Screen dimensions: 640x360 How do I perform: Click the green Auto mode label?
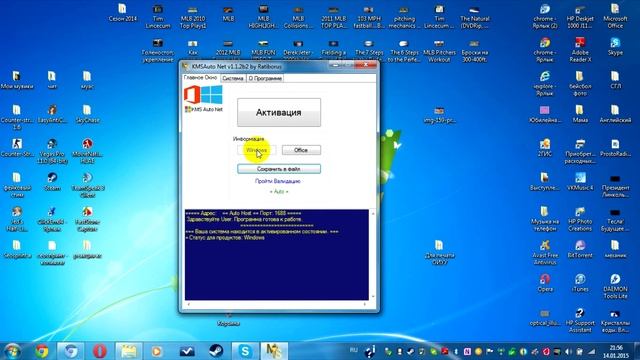click(x=279, y=191)
